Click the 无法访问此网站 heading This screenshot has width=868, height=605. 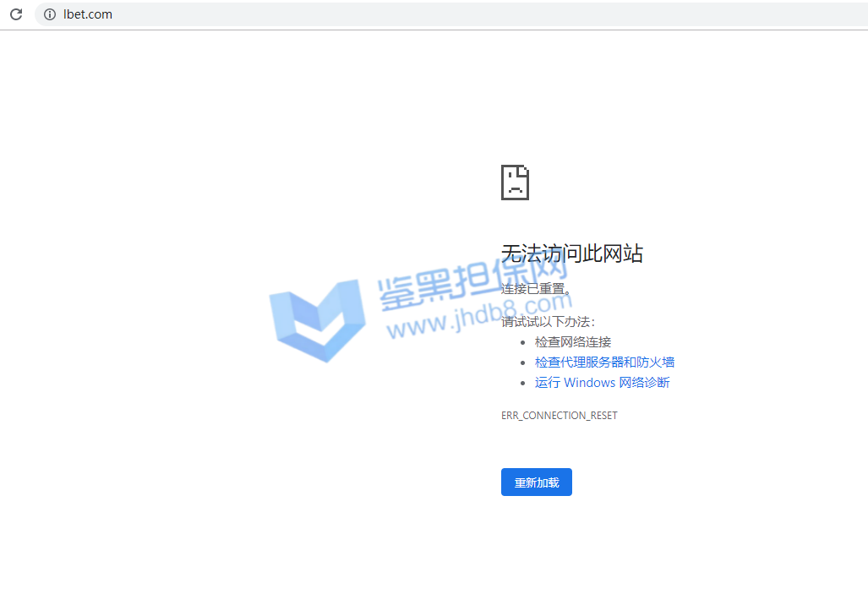point(572,253)
